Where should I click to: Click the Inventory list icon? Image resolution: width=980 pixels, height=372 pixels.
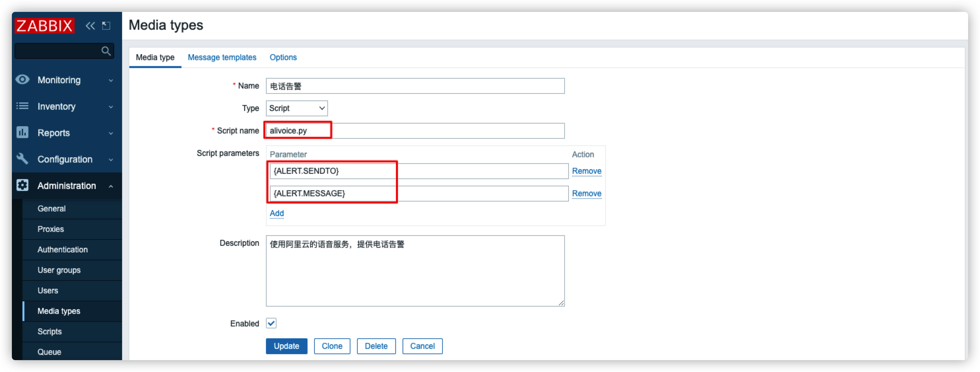pos(22,106)
